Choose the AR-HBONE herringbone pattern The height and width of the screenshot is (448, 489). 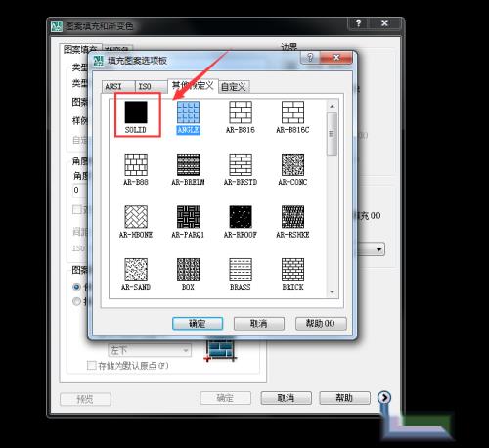[x=136, y=217]
